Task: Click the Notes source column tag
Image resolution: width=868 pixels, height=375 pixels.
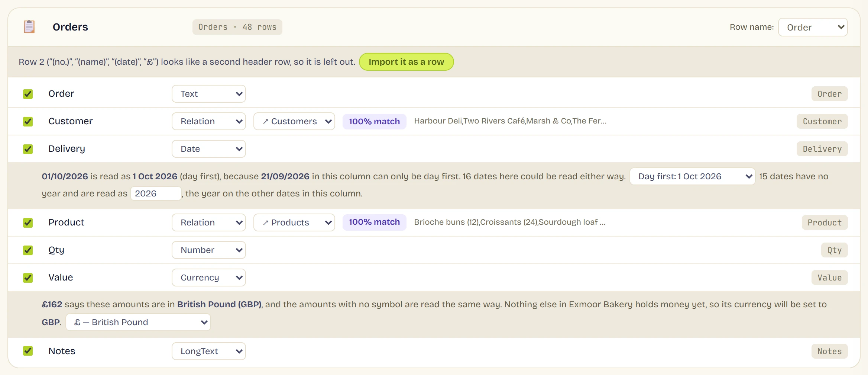Action: click(x=830, y=351)
